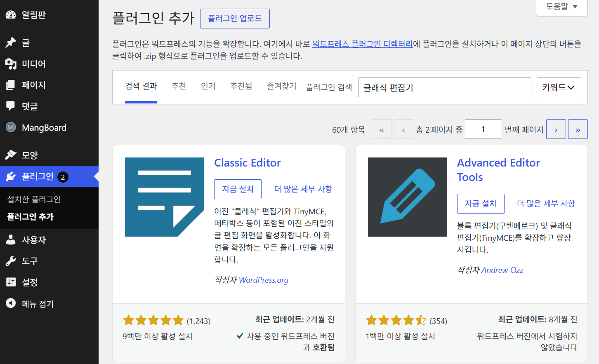Expand the 도움말 help panel
The image size is (599, 364).
[562, 7]
